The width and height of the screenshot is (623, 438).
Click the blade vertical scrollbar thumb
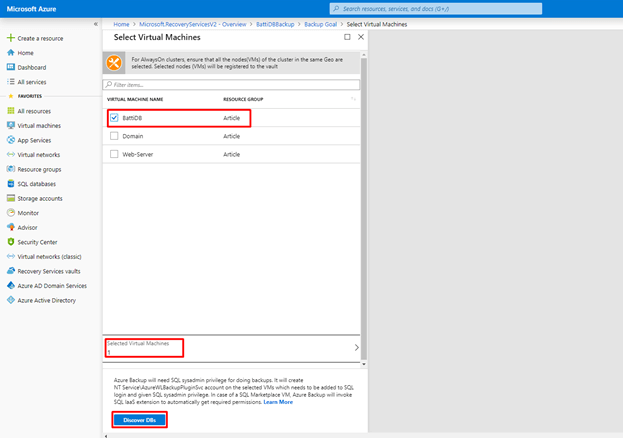364,209
